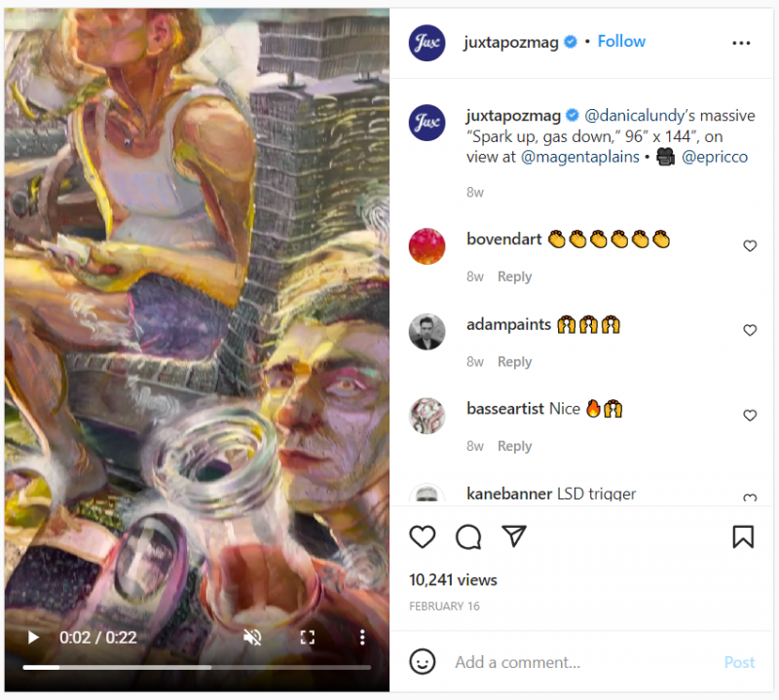Open the emoji picker in the comment bar
The image size is (779, 700).
[x=423, y=662]
